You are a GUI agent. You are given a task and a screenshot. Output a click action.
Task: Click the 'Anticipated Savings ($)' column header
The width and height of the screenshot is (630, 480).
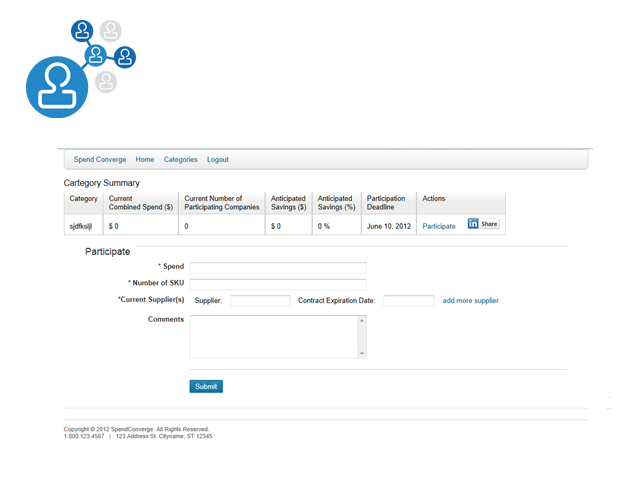(288, 203)
